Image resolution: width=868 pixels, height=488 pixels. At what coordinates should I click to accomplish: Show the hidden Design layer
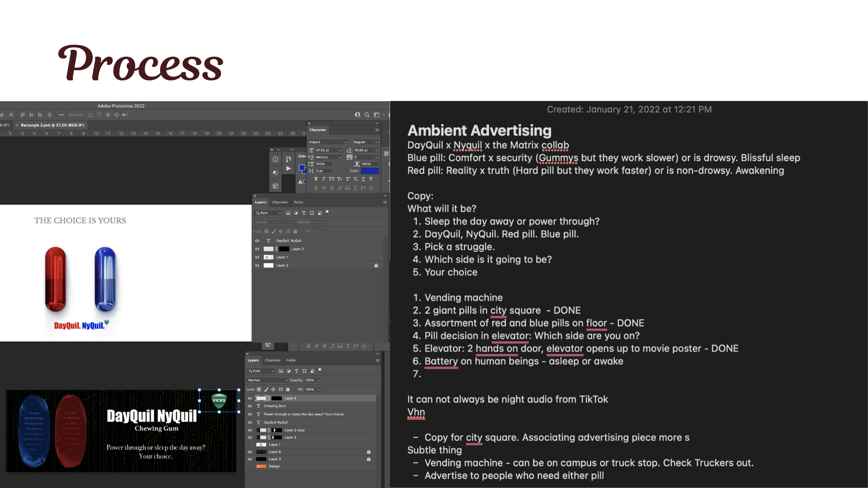pyautogui.click(x=250, y=466)
